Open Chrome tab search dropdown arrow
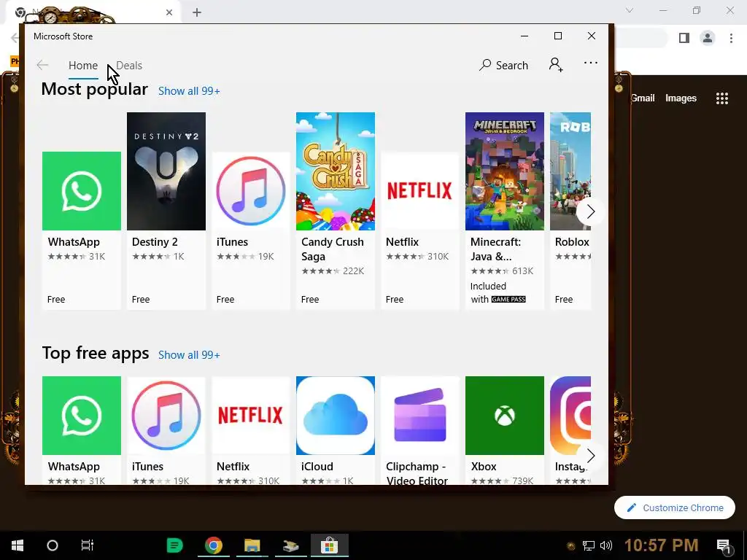The height and width of the screenshot is (560, 747). [630, 10]
